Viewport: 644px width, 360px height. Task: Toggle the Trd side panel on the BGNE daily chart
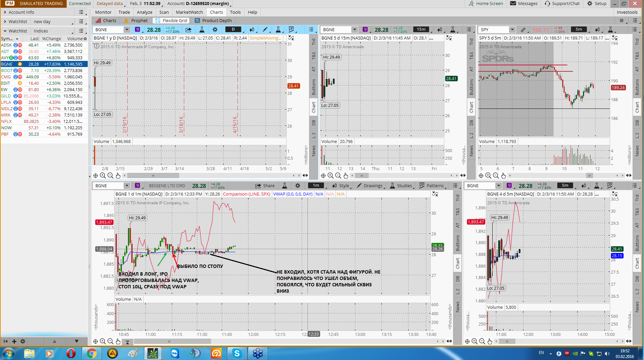[313, 42]
